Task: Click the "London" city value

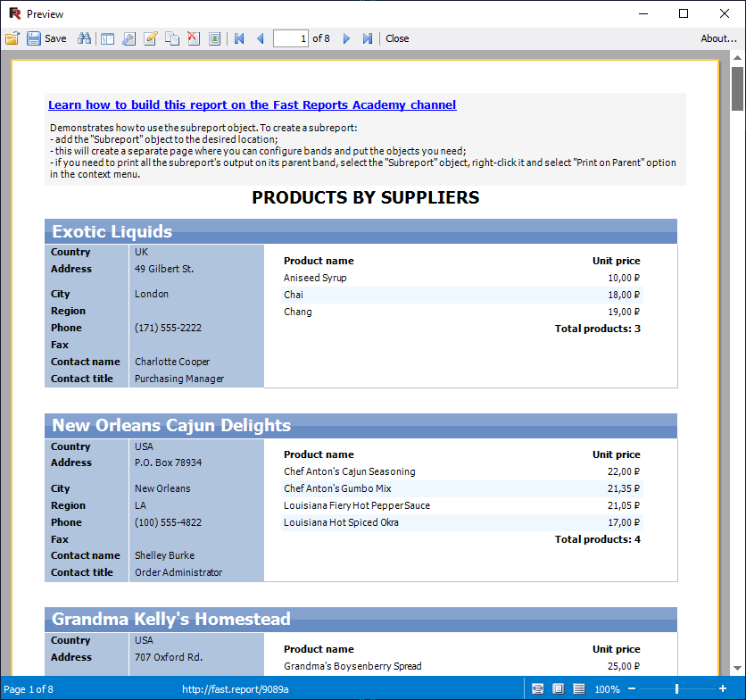Action: point(152,294)
